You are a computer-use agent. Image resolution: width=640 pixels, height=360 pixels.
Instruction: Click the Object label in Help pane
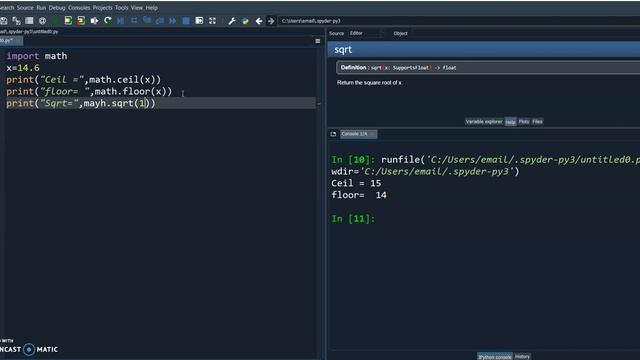point(400,33)
